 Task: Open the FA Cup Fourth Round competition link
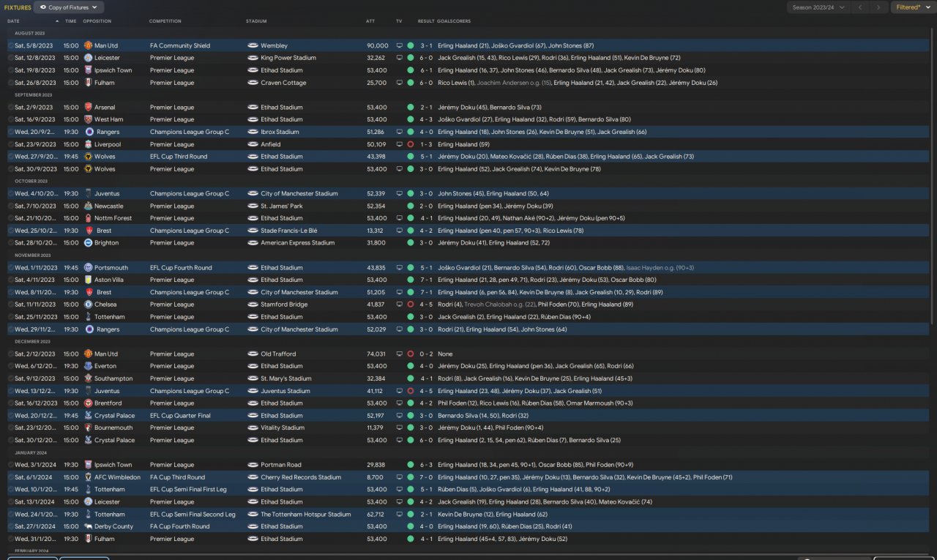[180, 526]
